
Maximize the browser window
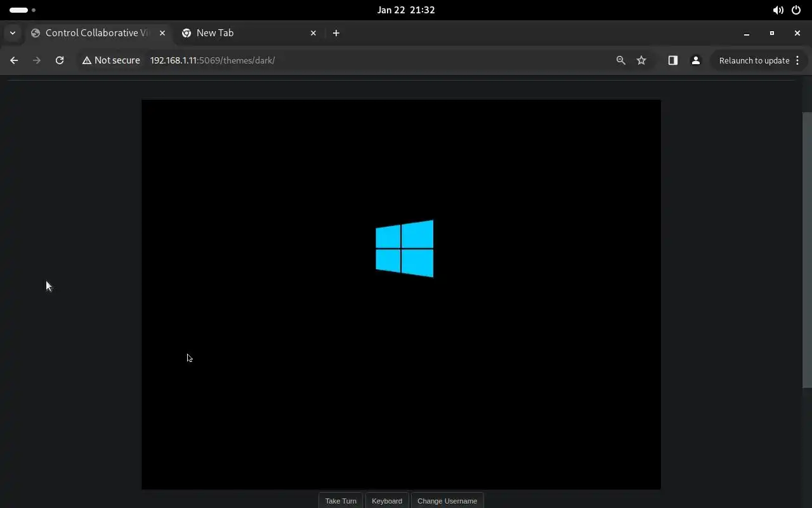click(772, 33)
